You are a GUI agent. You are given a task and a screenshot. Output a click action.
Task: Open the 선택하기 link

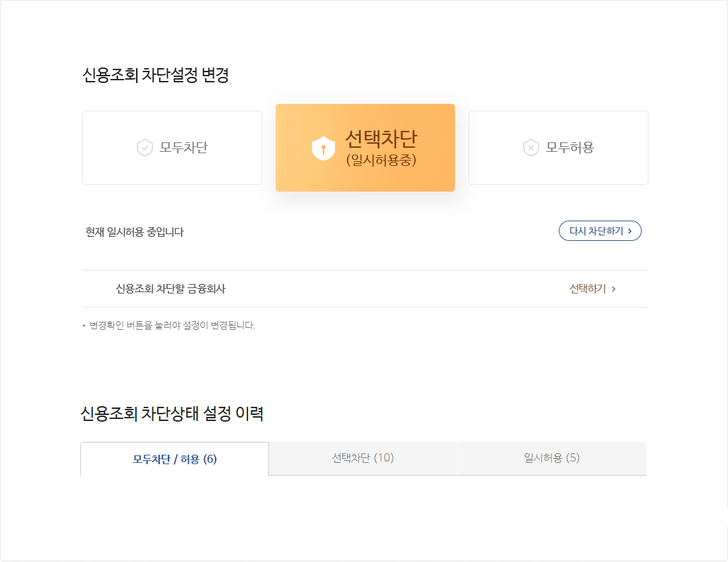click(588, 289)
